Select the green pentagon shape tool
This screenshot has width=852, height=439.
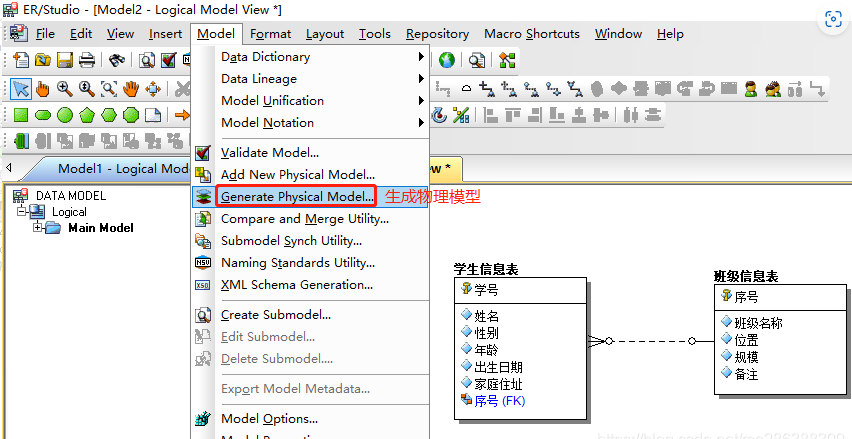point(87,115)
